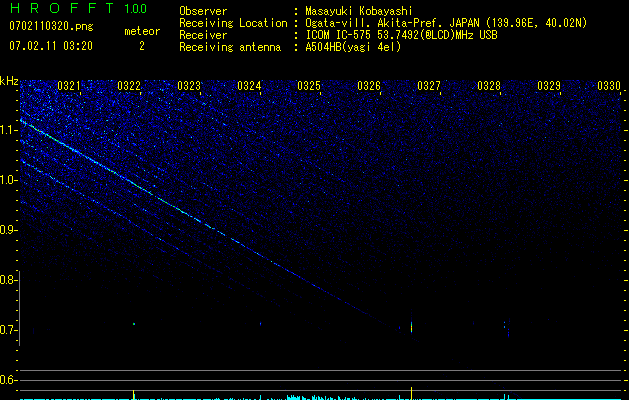Click the small meteor echo near 0322 at 0.7 kHz

[134, 324]
